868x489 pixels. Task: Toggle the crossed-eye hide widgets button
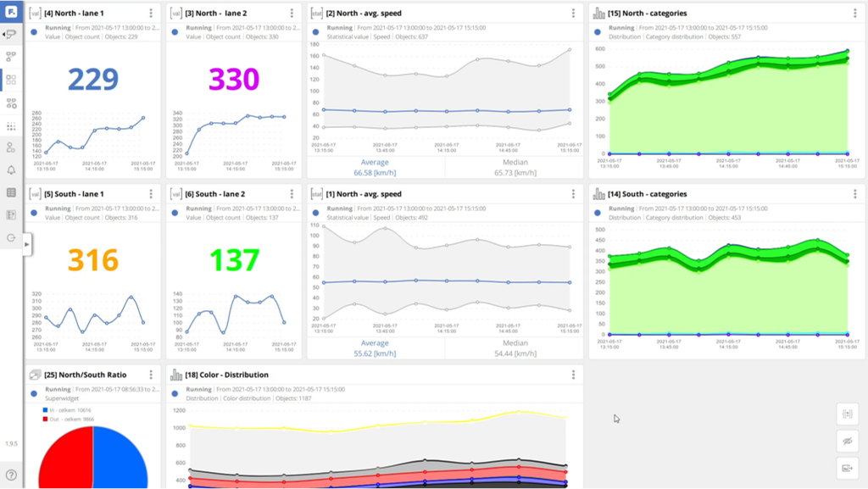coord(847,441)
